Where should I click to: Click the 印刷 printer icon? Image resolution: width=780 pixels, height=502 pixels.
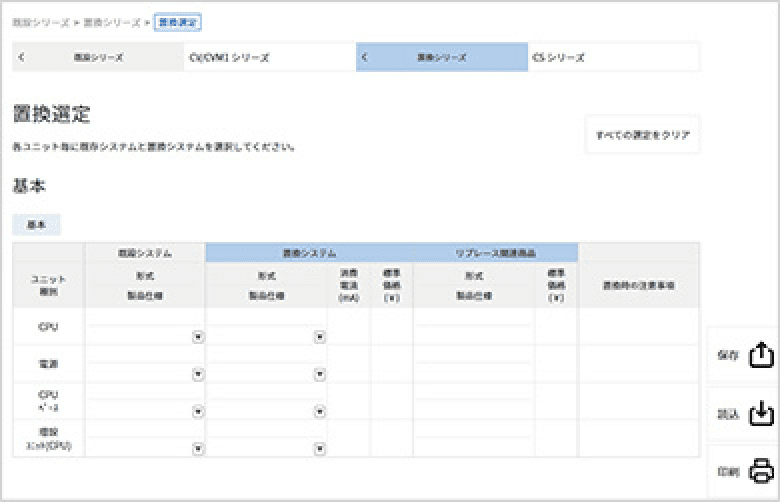click(761, 471)
